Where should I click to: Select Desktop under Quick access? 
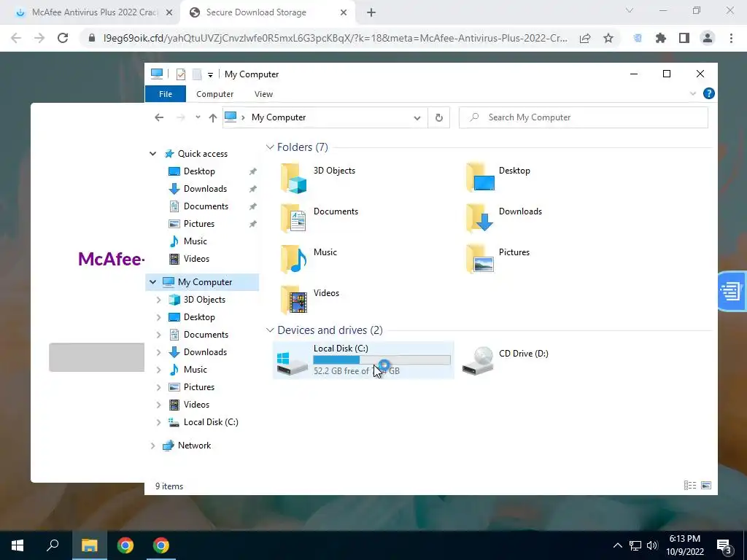[x=199, y=171]
